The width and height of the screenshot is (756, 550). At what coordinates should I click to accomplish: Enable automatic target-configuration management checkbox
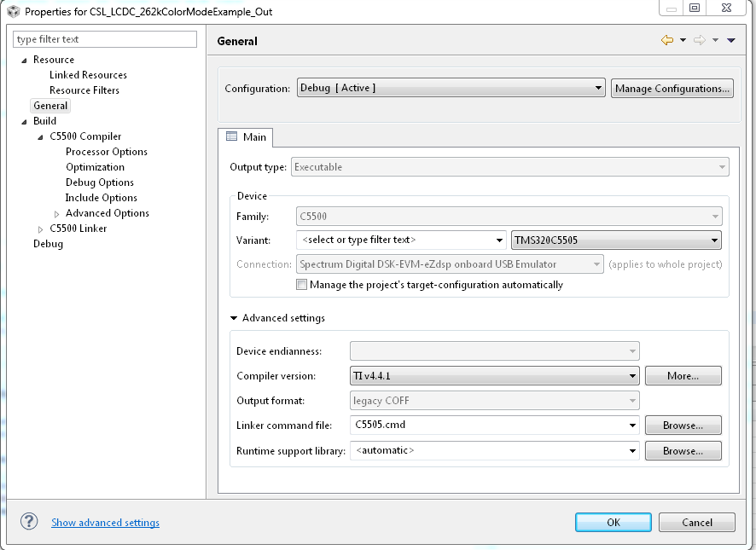coord(301,285)
